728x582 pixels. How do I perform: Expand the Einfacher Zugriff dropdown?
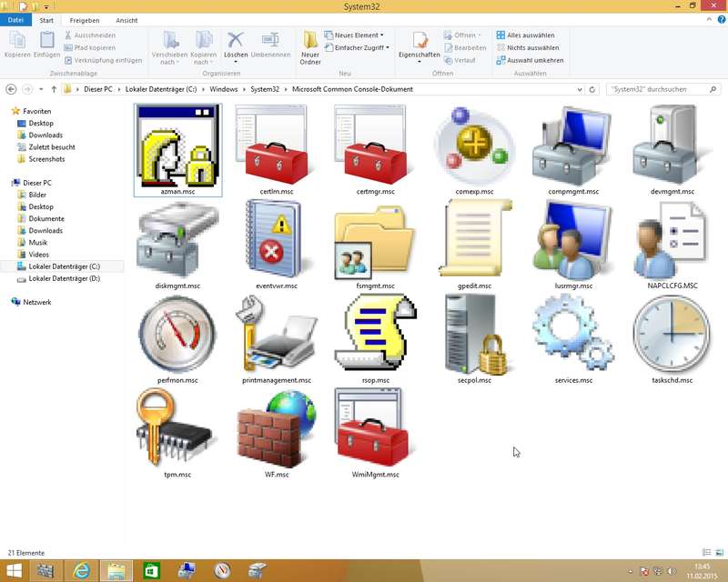(x=361, y=47)
